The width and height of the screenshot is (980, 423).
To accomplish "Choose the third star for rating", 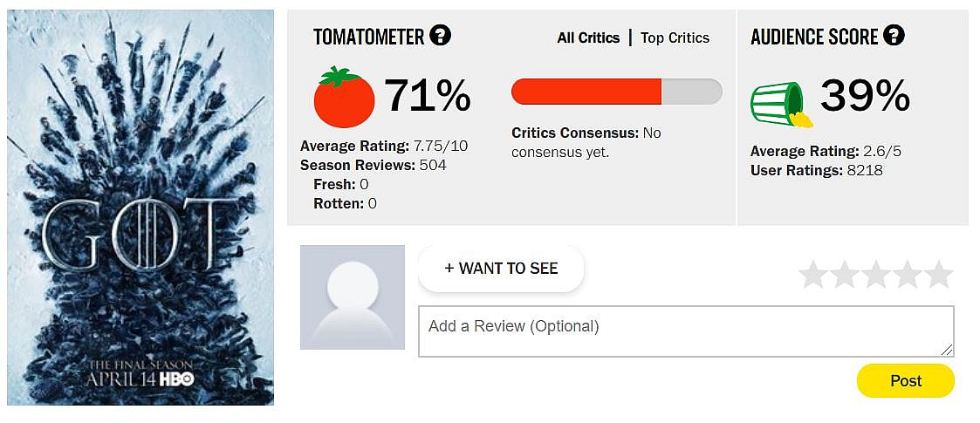I will point(876,274).
